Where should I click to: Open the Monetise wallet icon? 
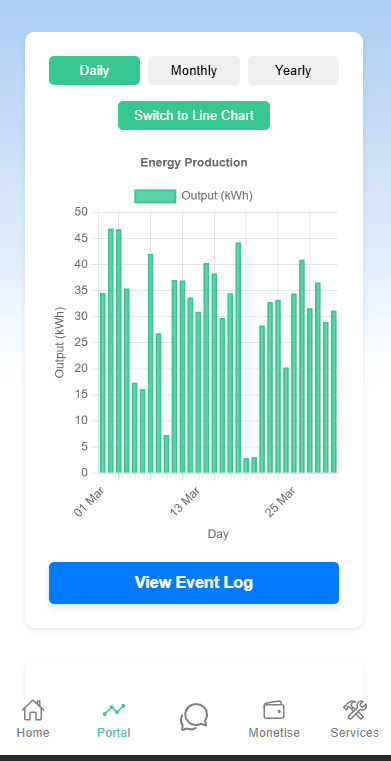tap(274, 710)
